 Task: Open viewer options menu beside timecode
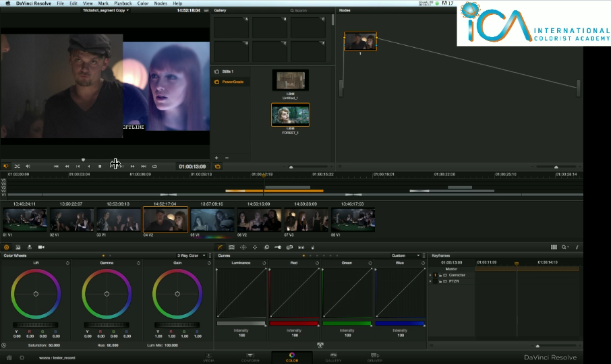(x=206, y=11)
